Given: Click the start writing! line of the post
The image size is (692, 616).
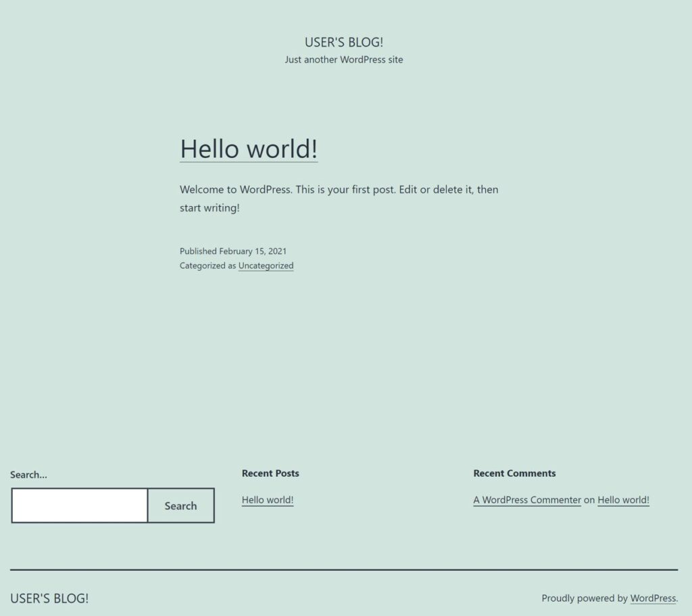Looking at the screenshot, I should pos(209,208).
